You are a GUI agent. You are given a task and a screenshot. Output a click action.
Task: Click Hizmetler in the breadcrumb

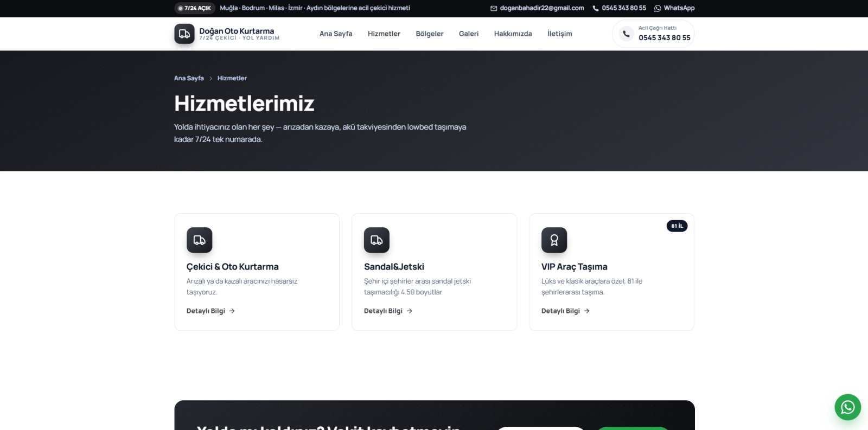click(232, 79)
